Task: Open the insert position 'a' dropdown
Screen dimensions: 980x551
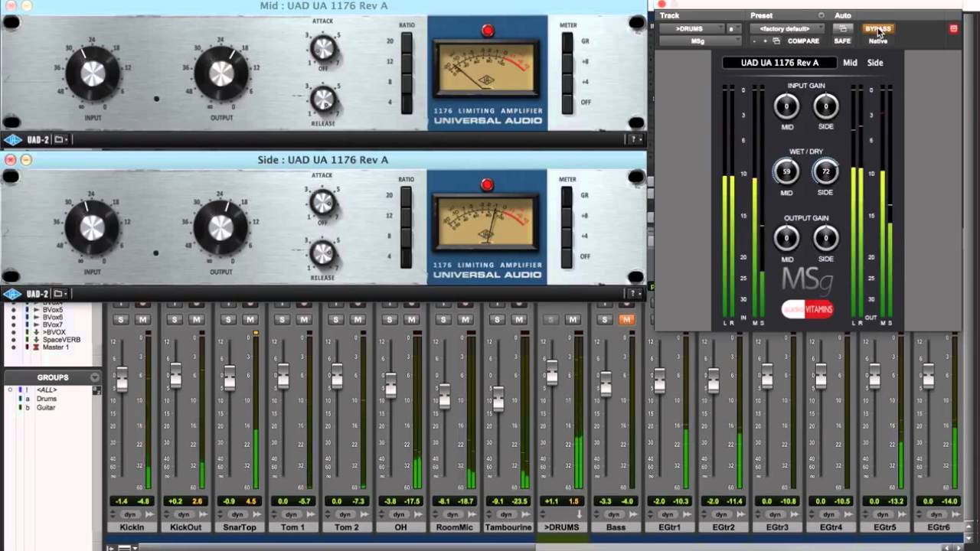Action: 733,29
